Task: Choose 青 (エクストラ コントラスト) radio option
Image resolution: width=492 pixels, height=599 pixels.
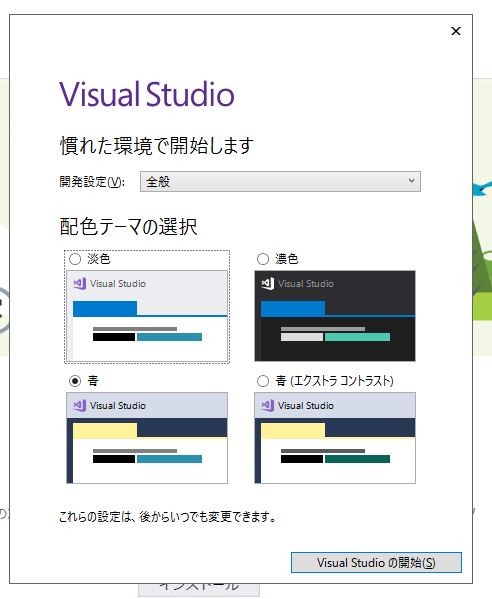Action: [263, 381]
